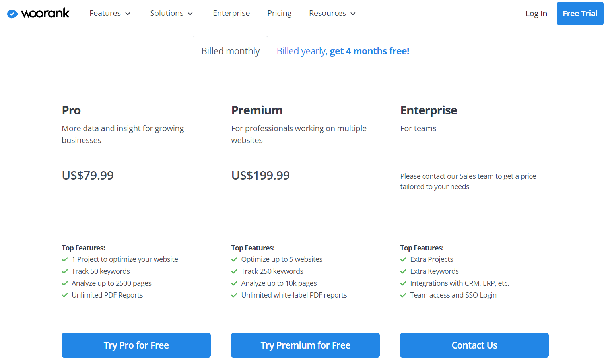The height and width of the screenshot is (364, 610).
Task: Switch to Billed monthly tab
Action: (230, 51)
